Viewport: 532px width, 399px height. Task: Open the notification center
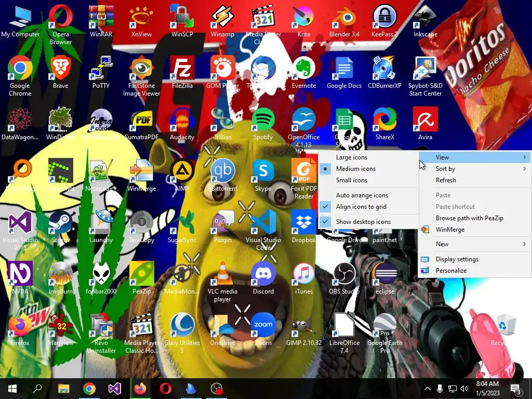click(x=516, y=389)
